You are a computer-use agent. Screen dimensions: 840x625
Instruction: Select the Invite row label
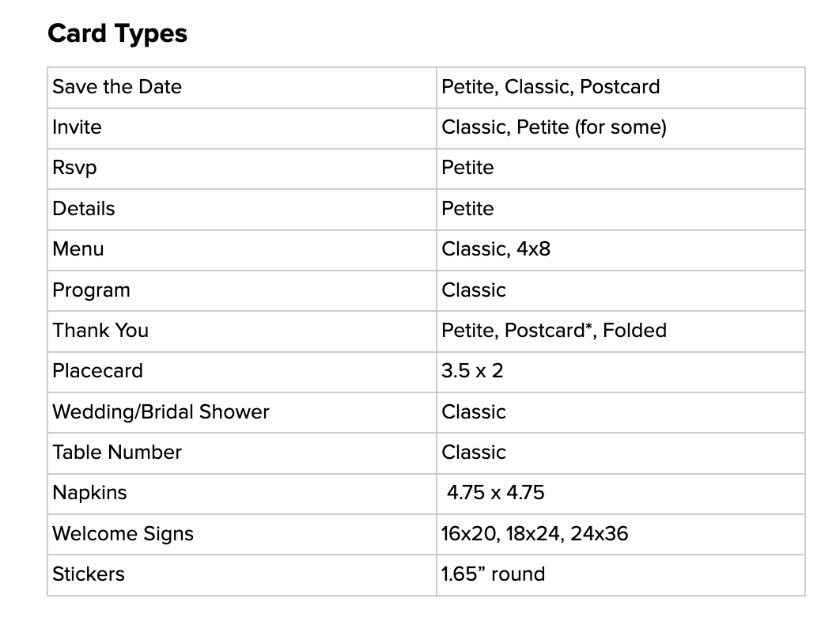click(77, 127)
